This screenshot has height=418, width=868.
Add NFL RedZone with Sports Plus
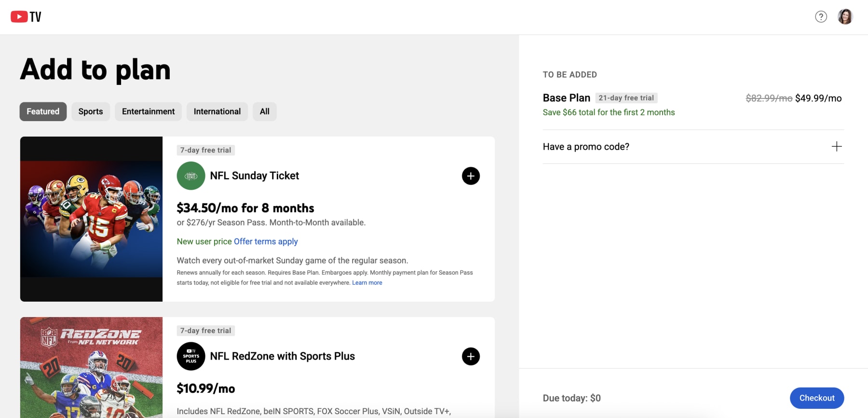click(471, 356)
